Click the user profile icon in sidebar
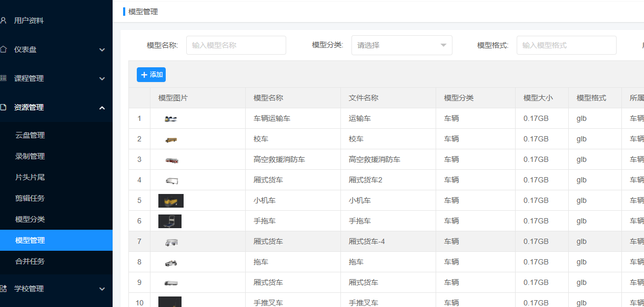Viewport: 644px width, 307px height. coord(3,21)
